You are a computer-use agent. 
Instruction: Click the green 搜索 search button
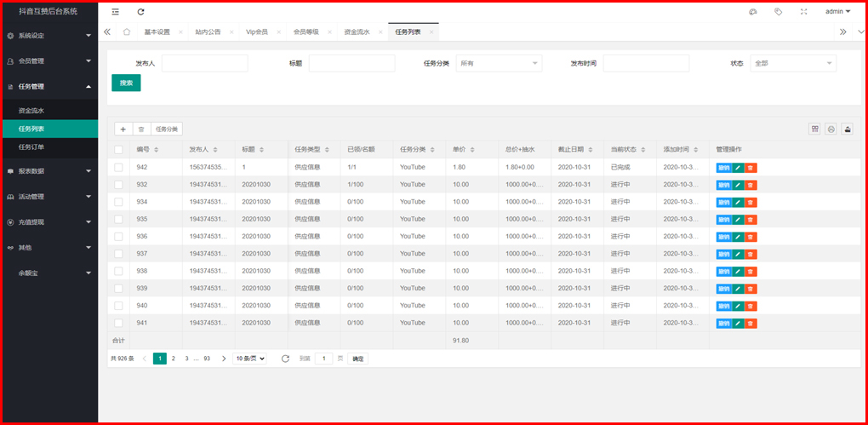click(x=126, y=83)
